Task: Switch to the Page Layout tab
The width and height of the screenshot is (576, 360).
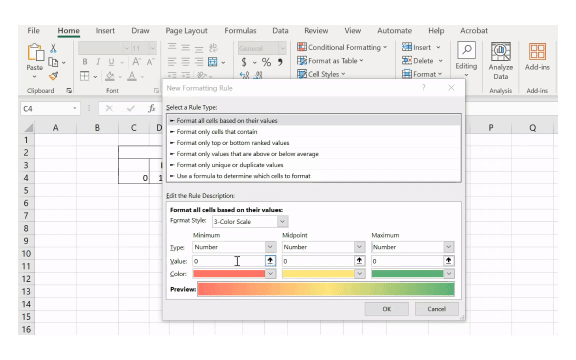Action: pyautogui.click(x=186, y=31)
